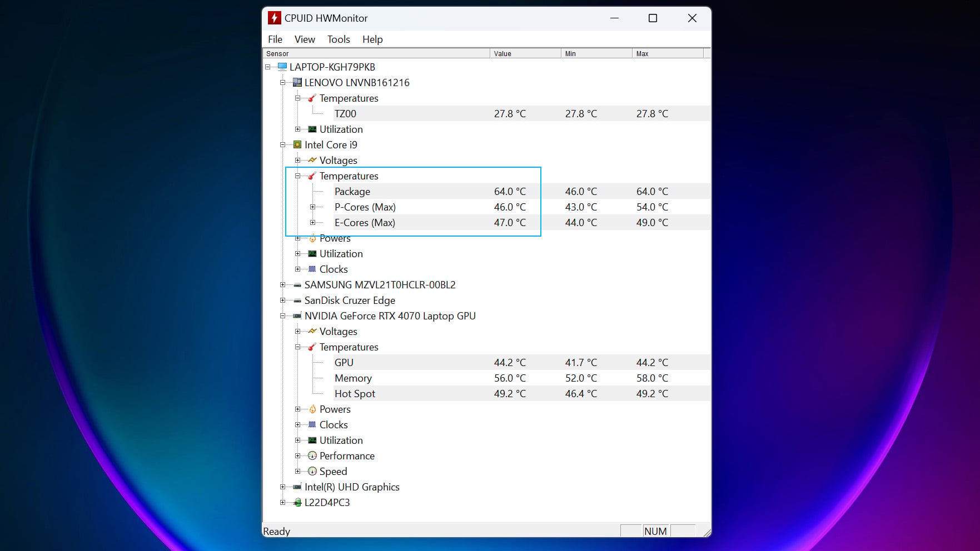Expand the L22D4PC3 battery node
Image resolution: width=980 pixels, height=551 pixels.
point(282,502)
